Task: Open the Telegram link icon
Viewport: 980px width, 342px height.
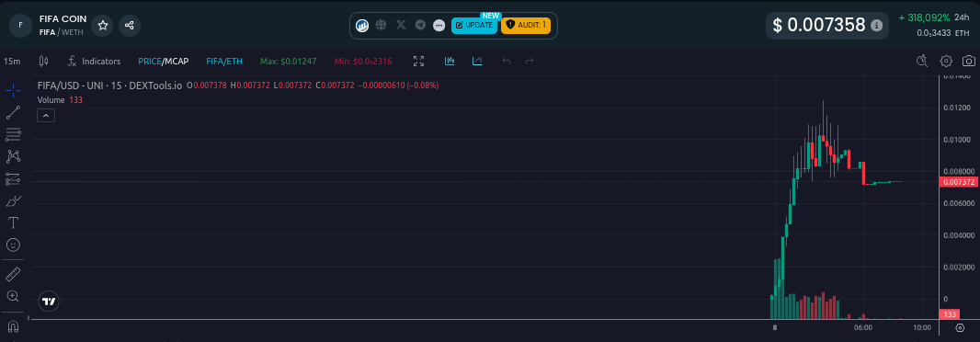Action: (421, 26)
